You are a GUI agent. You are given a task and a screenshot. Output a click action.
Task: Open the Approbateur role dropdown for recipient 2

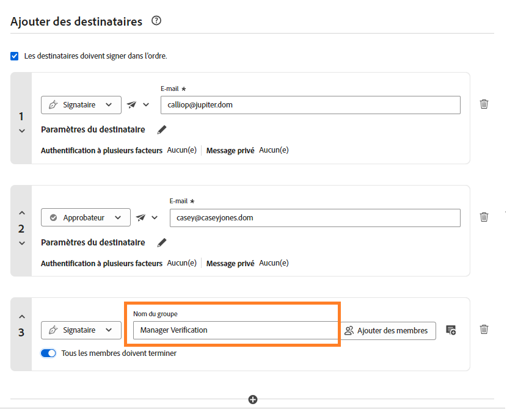[86, 217]
